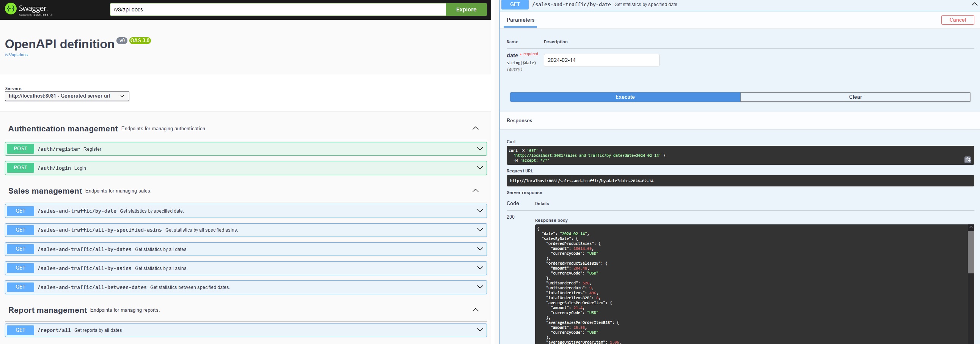Select the Parameters tab
Viewport: 980px width, 344px height.
tap(520, 20)
